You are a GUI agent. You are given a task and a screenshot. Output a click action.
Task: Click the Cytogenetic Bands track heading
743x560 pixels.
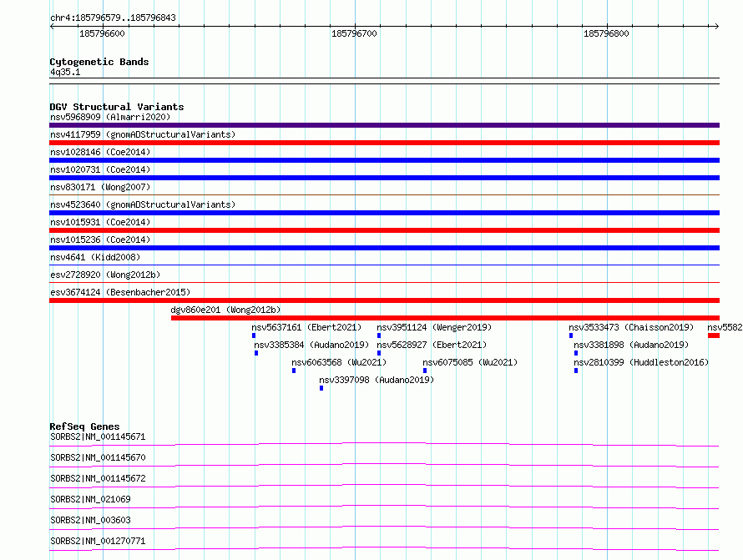tap(99, 62)
